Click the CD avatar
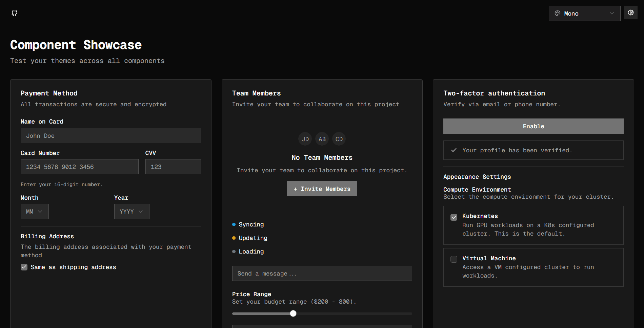This screenshot has width=644, height=328. [x=339, y=139]
